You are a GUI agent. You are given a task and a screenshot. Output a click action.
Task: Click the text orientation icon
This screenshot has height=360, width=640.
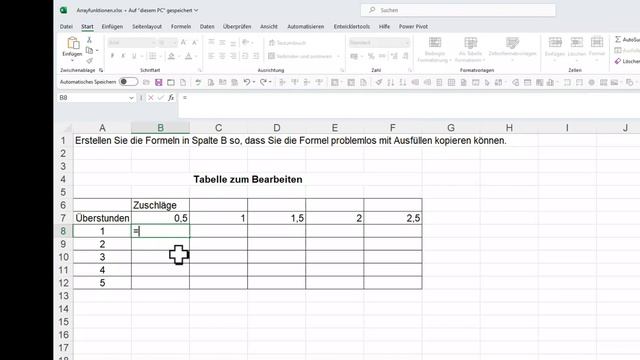click(246, 42)
